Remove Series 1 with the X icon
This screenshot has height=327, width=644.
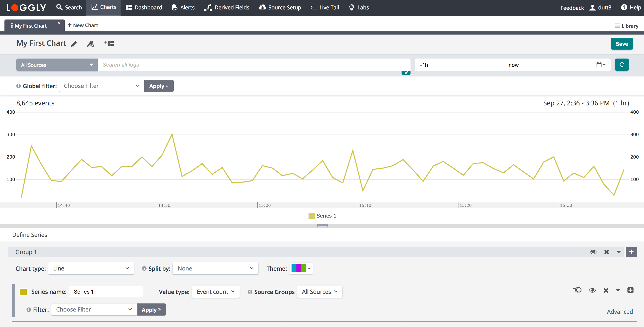click(606, 290)
